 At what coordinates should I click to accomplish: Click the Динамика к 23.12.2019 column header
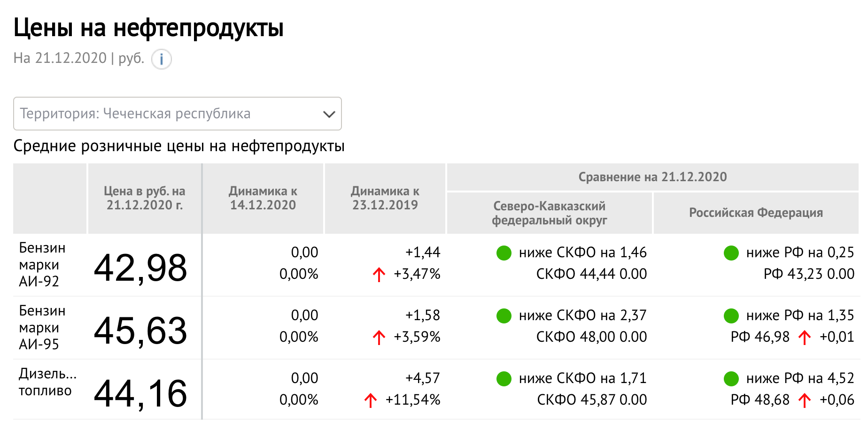[x=385, y=198]
